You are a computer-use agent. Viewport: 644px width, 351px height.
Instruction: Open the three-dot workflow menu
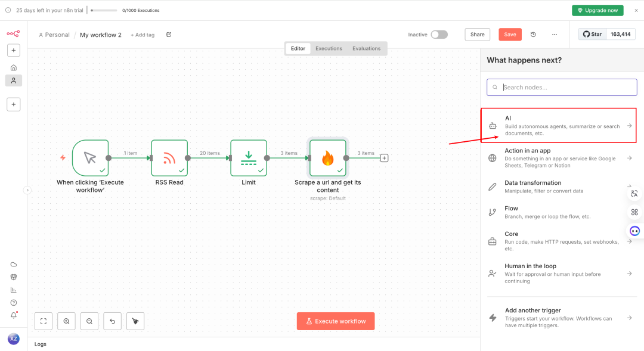click(x=555, y=35)
